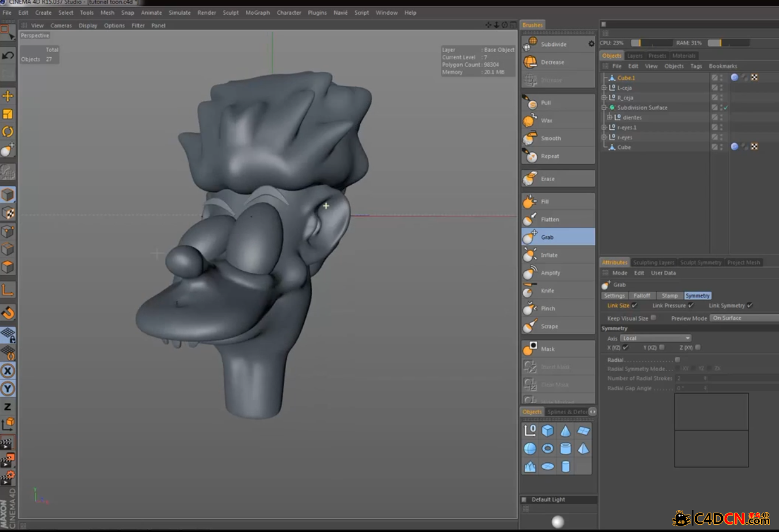Select the Move tool in left toolbar
779x532 pixels.
[8, 96]
